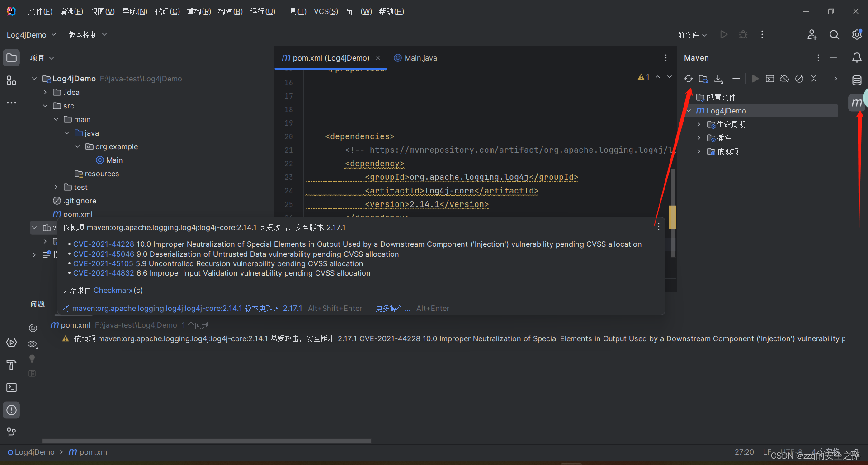The image size is (868, 465).
Task: Select resources folder in project tree
Action: pyautogui.click(x=97, y=174)
